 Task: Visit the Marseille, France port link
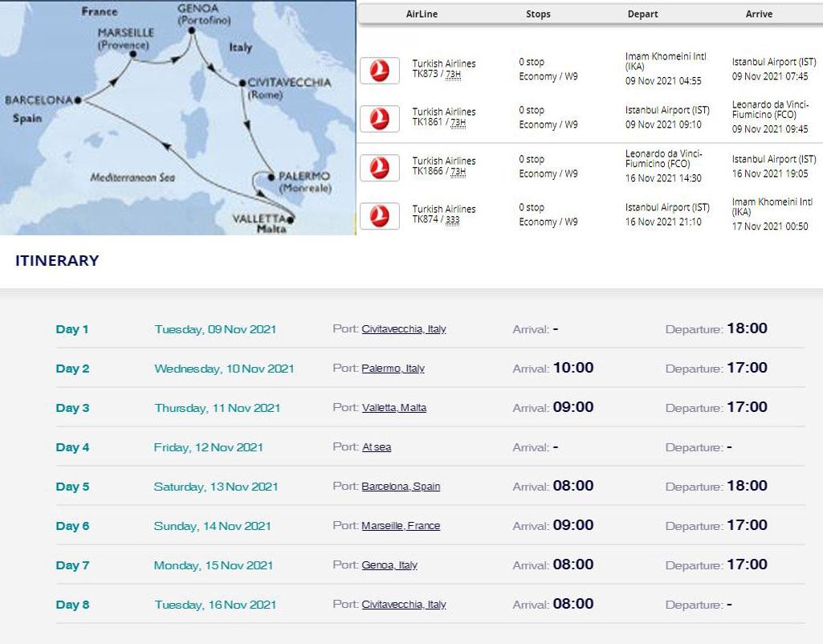point(401,526)
